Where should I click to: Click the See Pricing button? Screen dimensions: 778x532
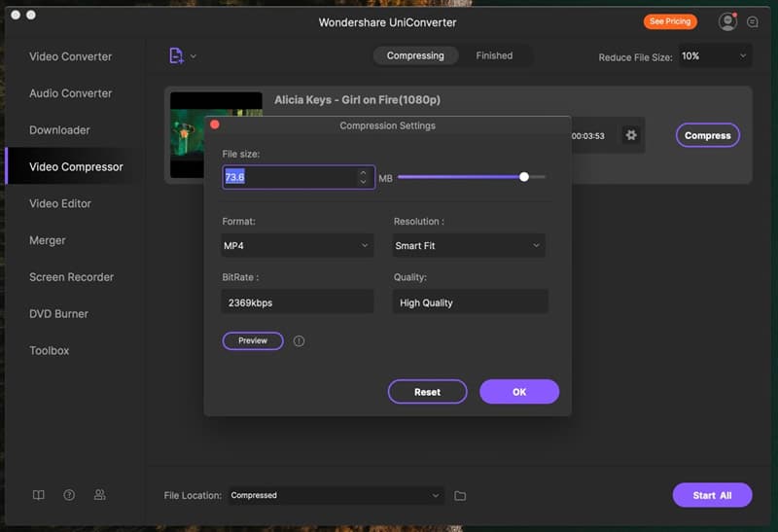tap(670, 21)
